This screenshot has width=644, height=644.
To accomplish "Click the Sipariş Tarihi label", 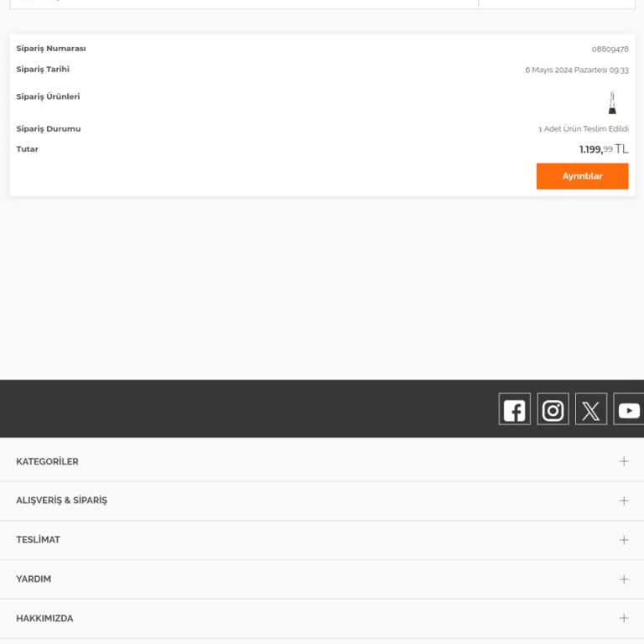I will 43,69.
